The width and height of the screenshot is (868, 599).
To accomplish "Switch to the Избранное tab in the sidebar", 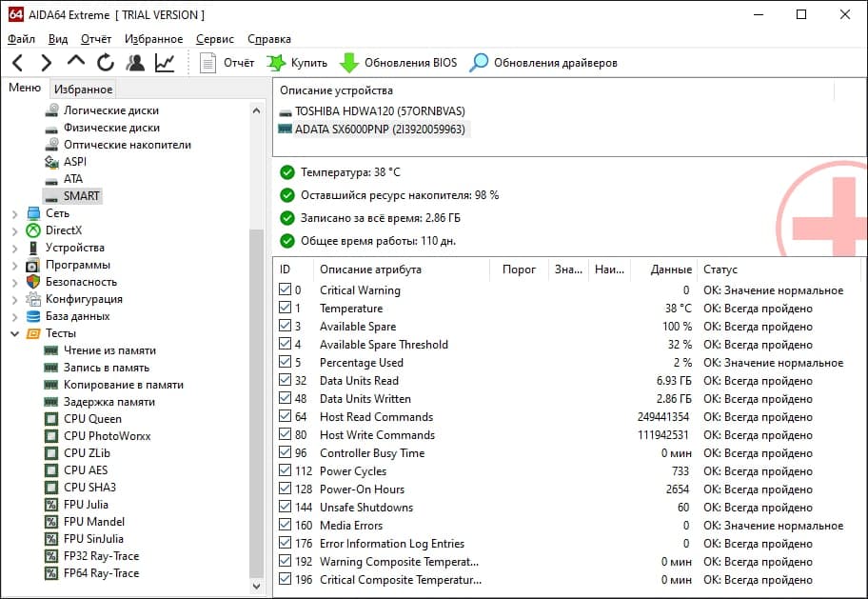I will click(83, 89).
